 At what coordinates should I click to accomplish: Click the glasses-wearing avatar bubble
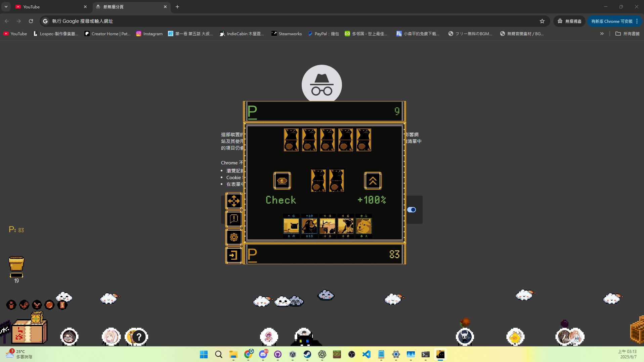[x=70, y=337]
